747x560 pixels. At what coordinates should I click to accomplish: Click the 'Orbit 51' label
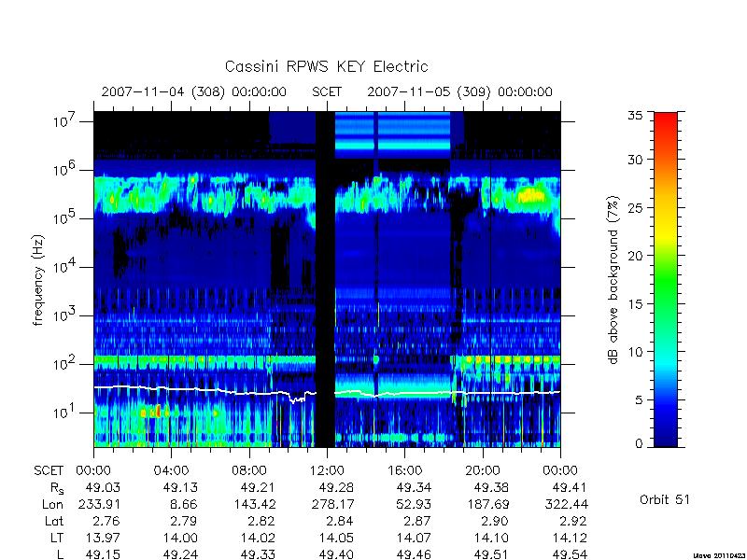click(x=665, y=499)
